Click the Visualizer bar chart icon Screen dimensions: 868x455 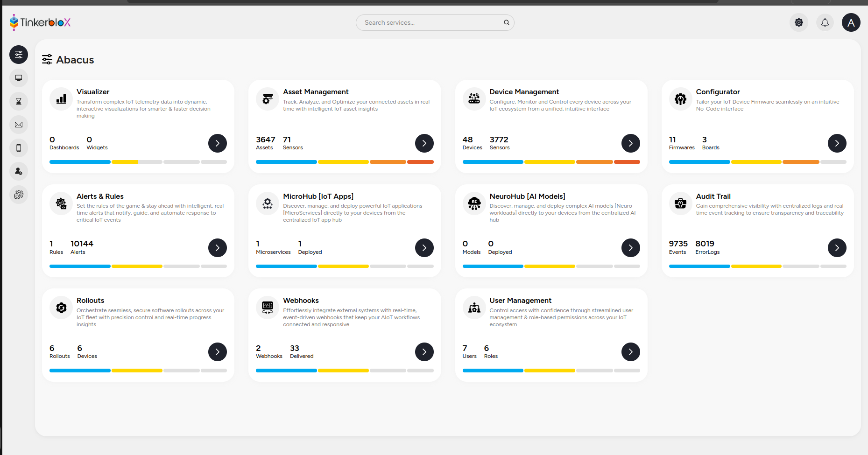[61, 99]
